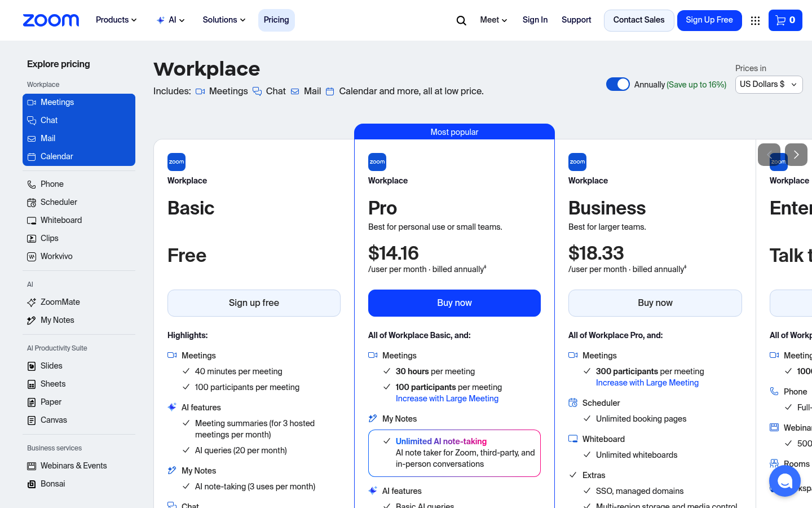Click 'Unlimited whiteboards' text
The width and height of the screenshot is (812, 508).
pos(637,455)
